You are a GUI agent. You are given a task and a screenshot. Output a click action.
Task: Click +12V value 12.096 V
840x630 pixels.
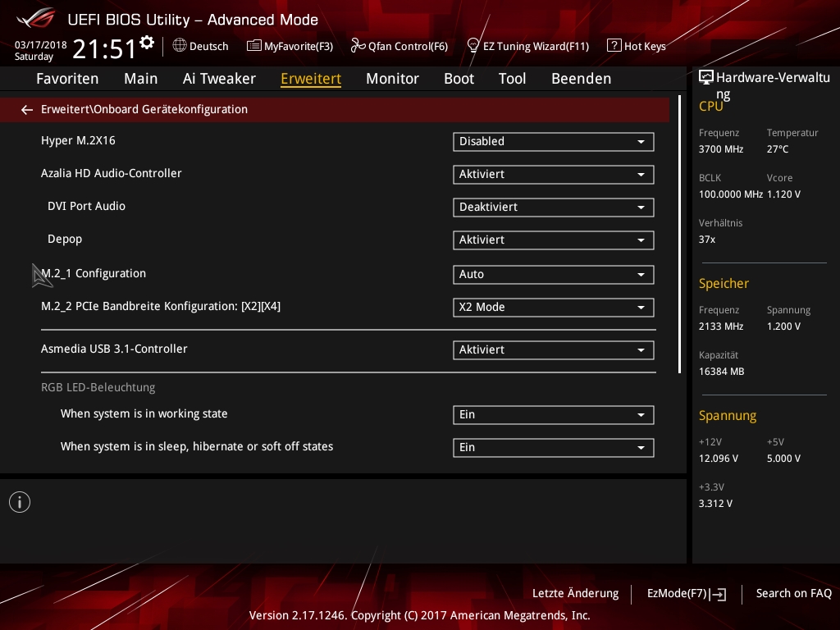tap(719, 459)
